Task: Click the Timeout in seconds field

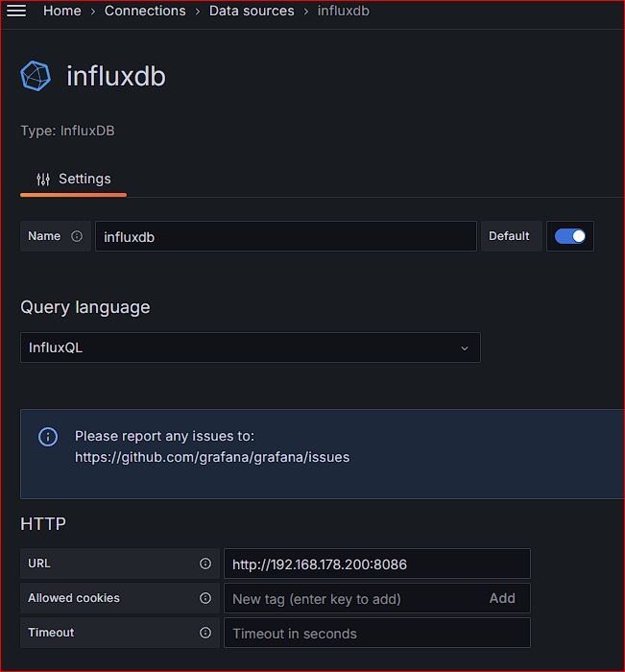Action: click(377, 633)
